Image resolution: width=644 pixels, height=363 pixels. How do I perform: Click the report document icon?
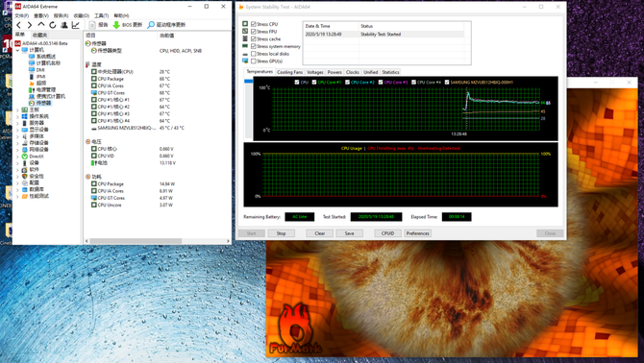pyautogui.click(x=92, y=25)
